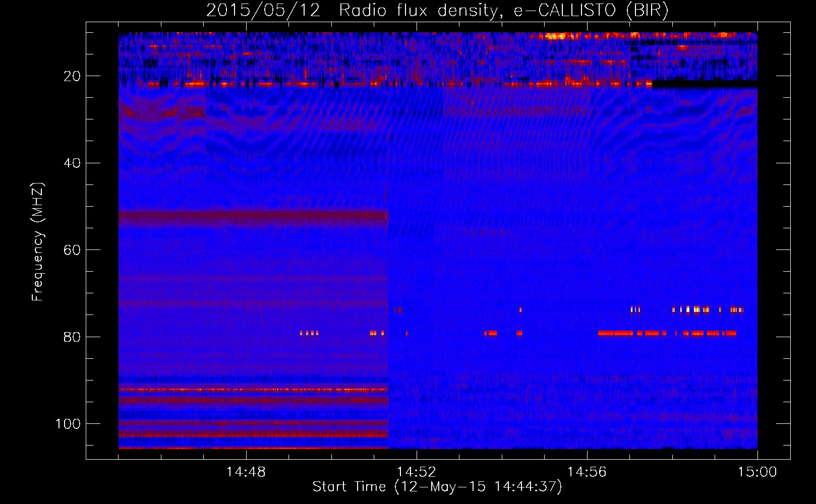Click the 80 frequency tick label

pos(72,337)
